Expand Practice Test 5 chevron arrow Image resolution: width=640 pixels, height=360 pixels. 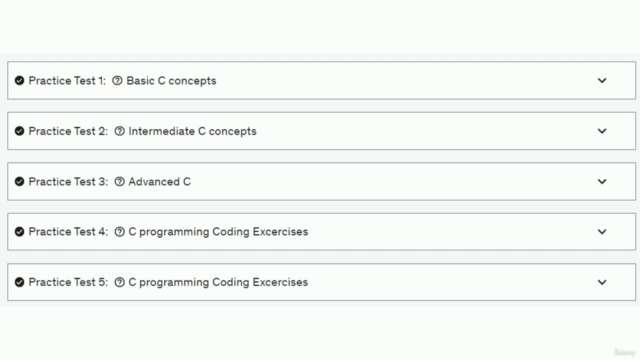pos(602,282)
